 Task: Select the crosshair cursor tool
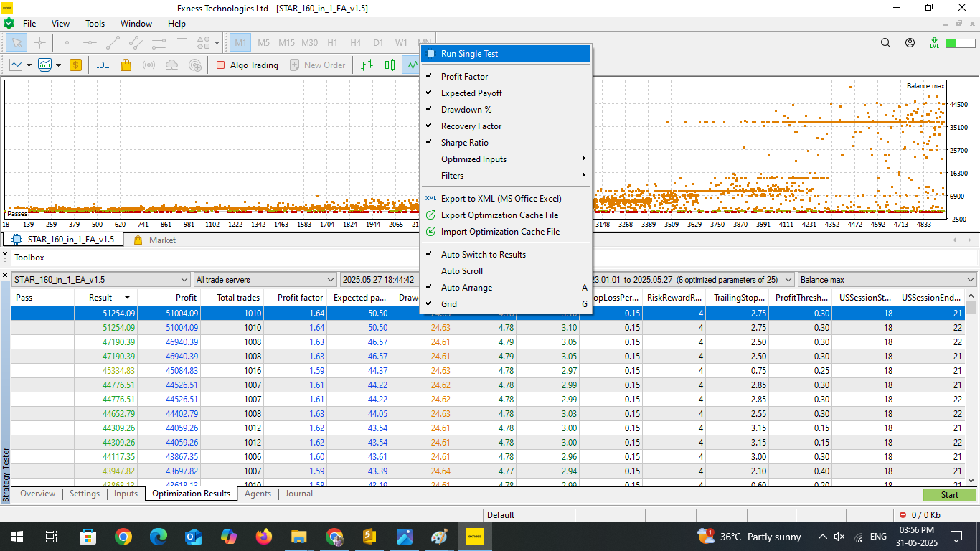click(40, 43)
